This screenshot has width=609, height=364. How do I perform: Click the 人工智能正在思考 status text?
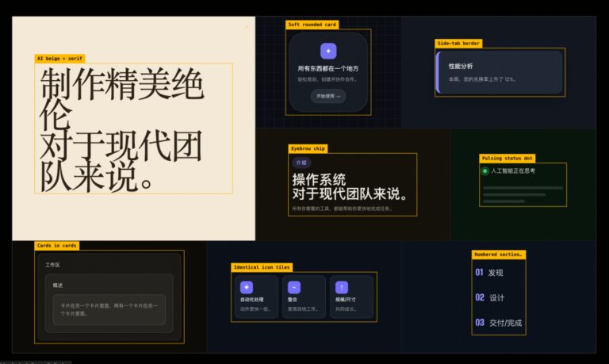(513, 171)
